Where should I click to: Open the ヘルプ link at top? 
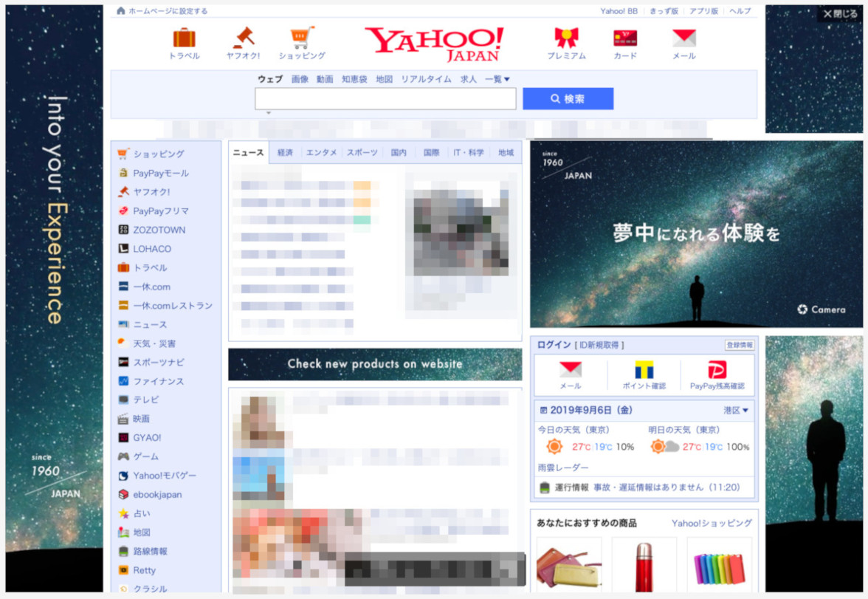[740, 11]
